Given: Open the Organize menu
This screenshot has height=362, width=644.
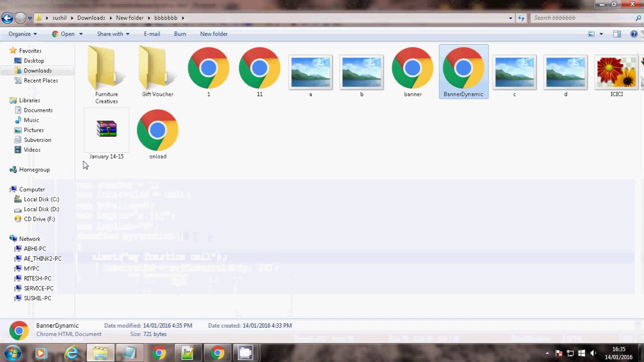Looking at the screenshot, I should 22,34.
